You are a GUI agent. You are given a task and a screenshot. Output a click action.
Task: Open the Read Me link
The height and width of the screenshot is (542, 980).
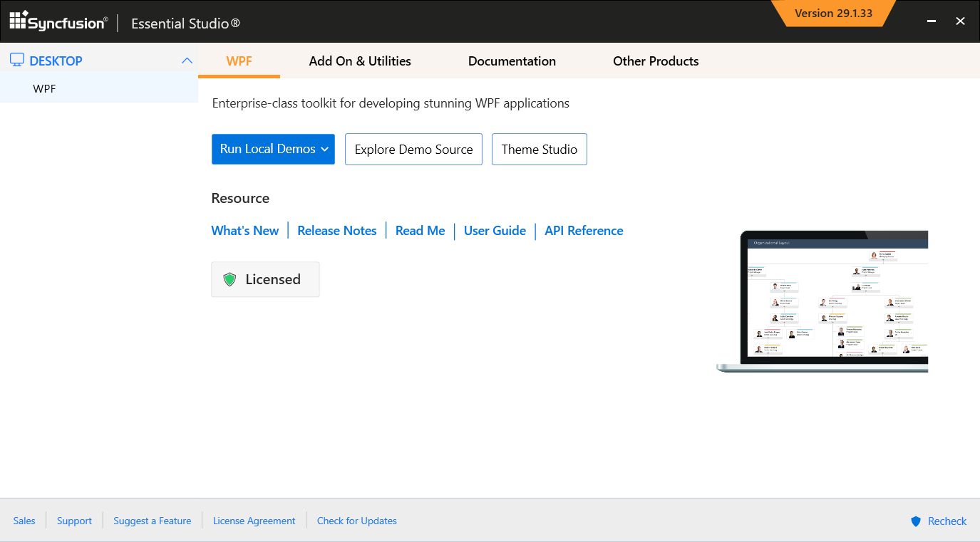click(x=420, y=231)
